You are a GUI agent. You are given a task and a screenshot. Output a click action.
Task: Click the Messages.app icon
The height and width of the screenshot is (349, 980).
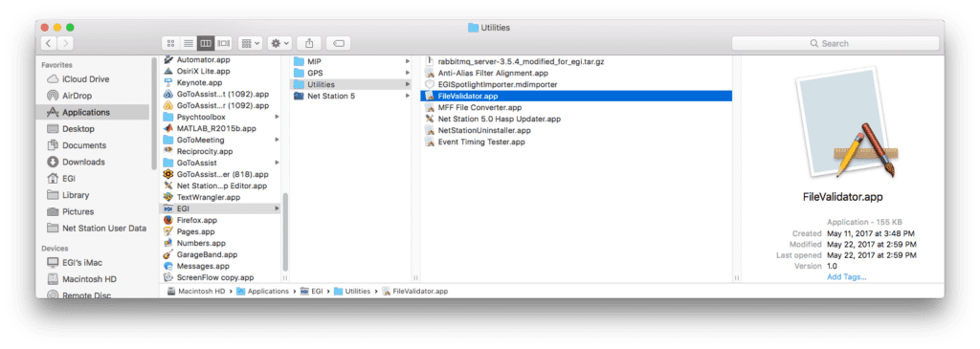(x=168, y=266)
